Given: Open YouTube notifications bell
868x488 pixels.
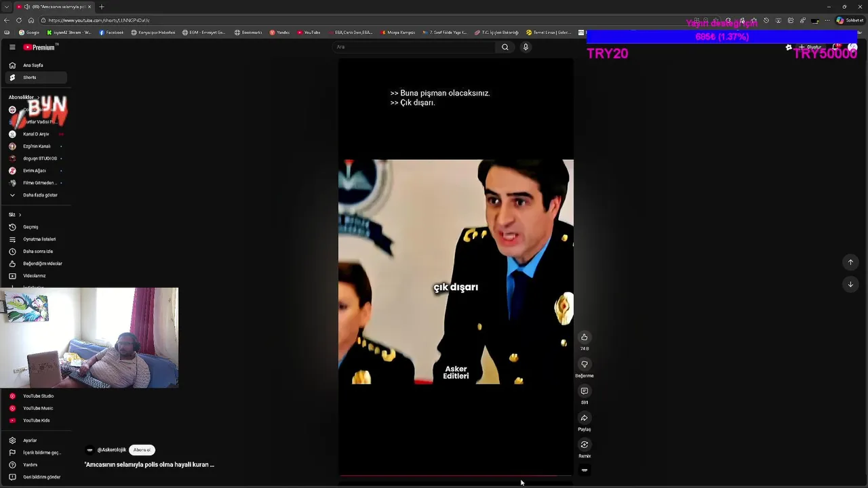Looking at the screenshot, I should coord(837,47).
